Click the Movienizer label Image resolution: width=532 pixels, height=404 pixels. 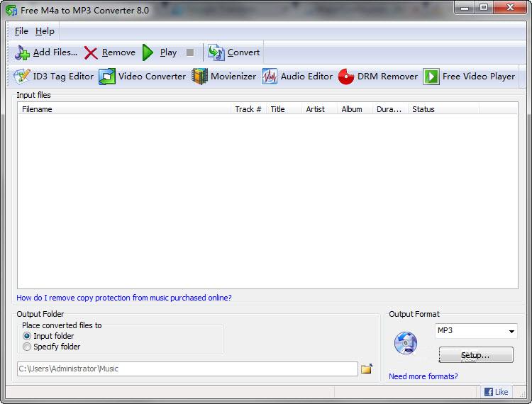click(233, 77)
